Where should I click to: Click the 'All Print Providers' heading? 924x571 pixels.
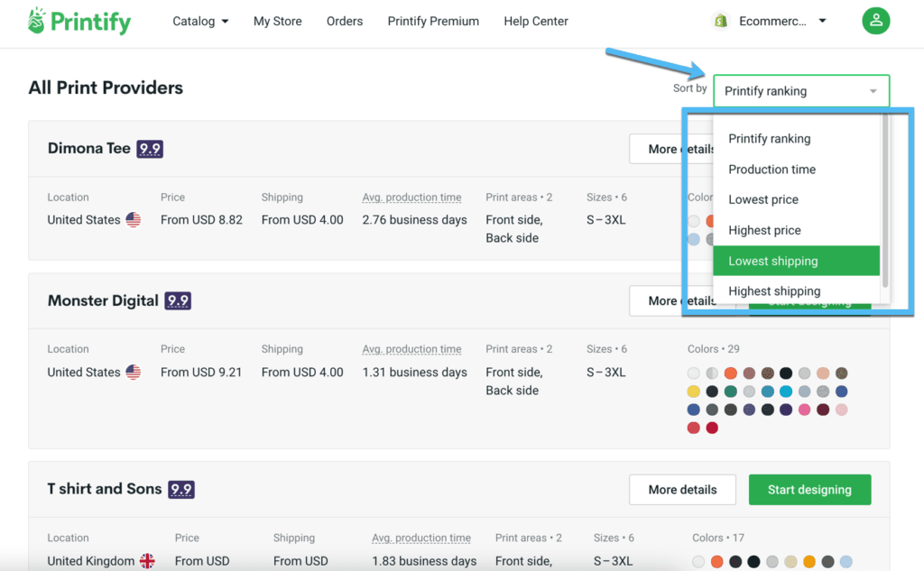pos(106,87)
